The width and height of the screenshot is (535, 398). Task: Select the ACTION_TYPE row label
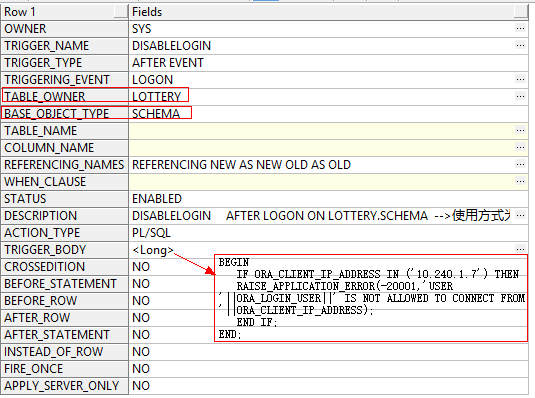(64, 233)
